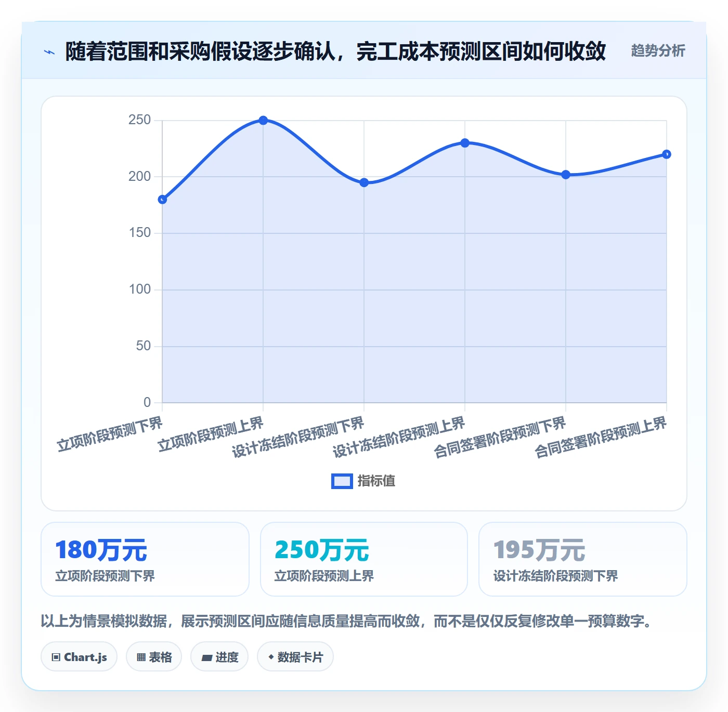Click the chart data point for 立项阶段预测下界

click(x=162, y=200)
